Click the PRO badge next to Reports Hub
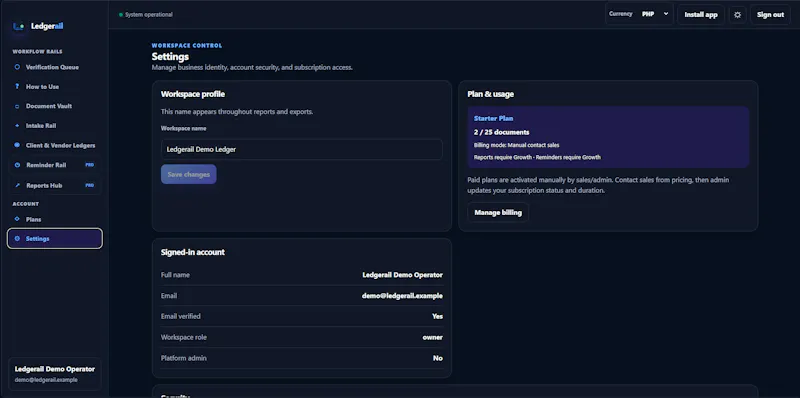Viewport: 800px width, 398px height. pyautogui.click(x=90, y=185)
